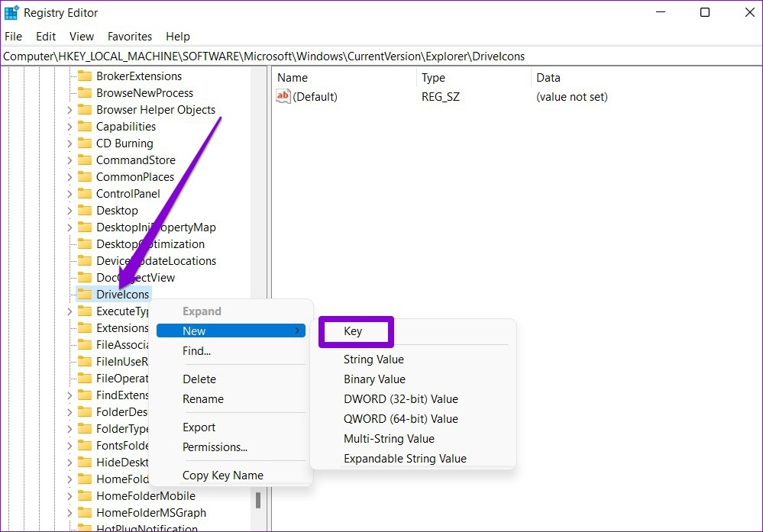
Task: Click the (value not set) data cell
Action: (x=572, y=97)
